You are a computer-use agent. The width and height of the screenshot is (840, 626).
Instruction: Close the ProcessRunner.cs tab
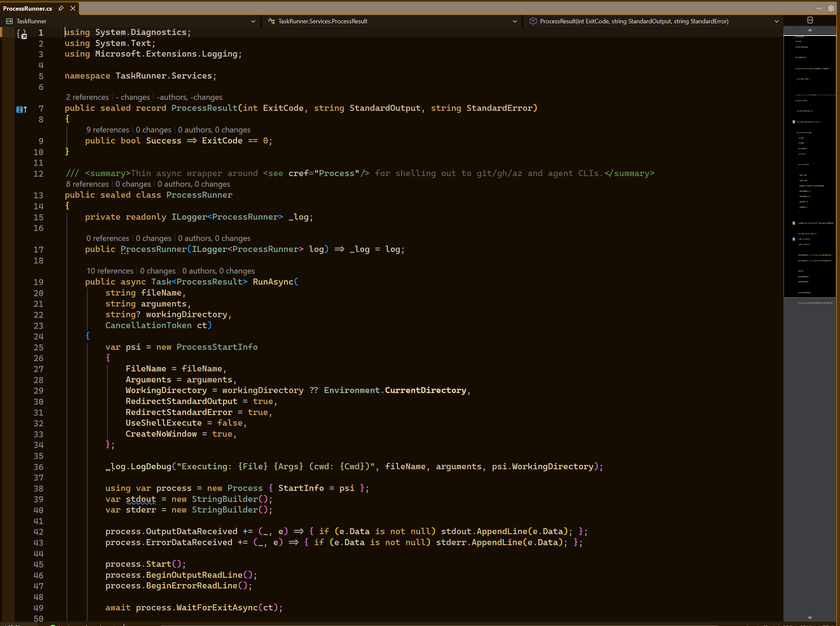pos(73,8)
